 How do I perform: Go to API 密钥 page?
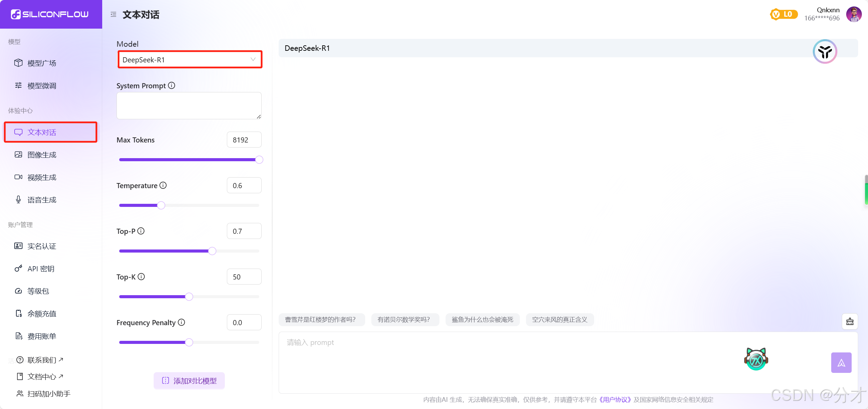click(x=41, y=269)
